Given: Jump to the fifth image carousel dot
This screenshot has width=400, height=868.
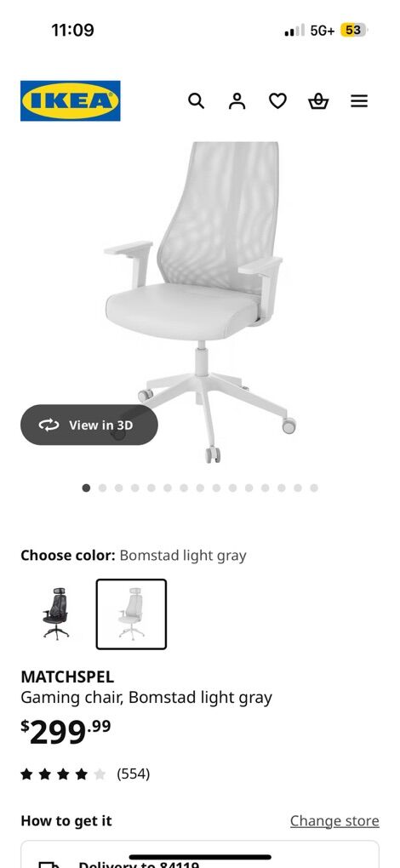Looking at the screenshot, I should point(151,488).
